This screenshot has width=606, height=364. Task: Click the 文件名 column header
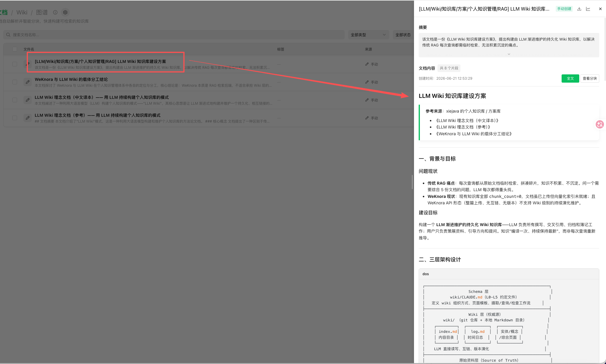29,49
